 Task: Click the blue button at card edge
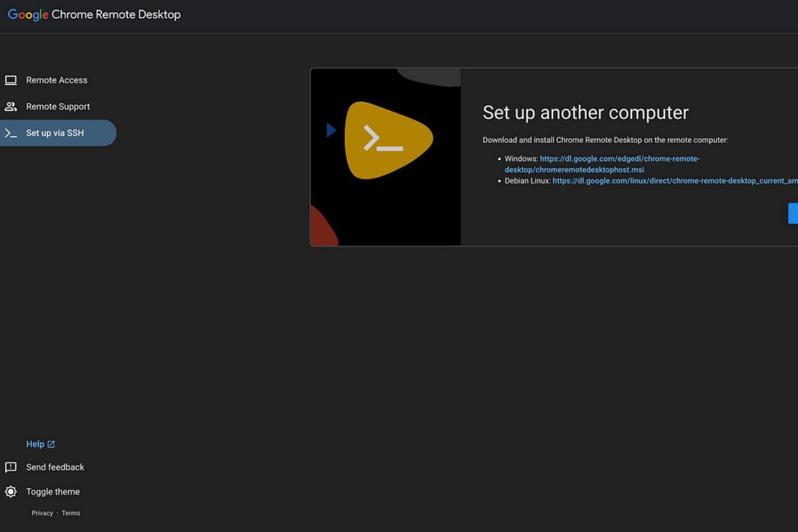793,214
